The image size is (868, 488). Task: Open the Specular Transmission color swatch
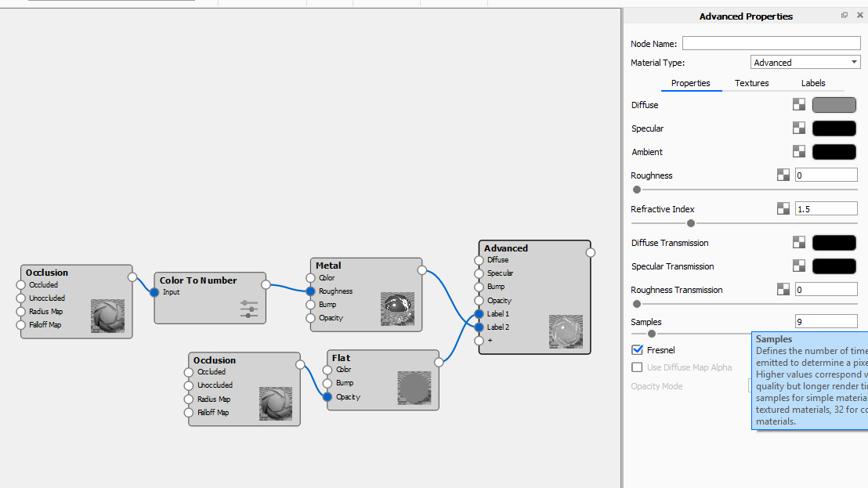tap(834, 266)
